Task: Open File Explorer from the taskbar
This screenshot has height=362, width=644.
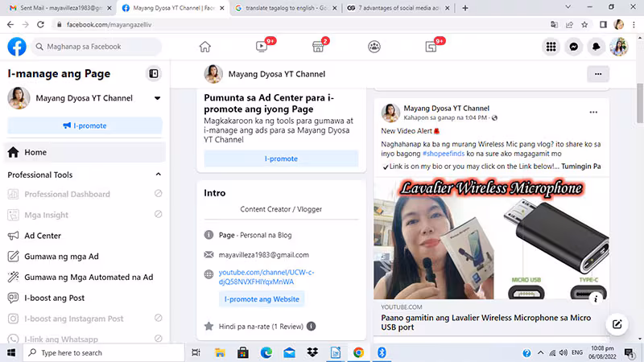Action: [x=220, y=352]
